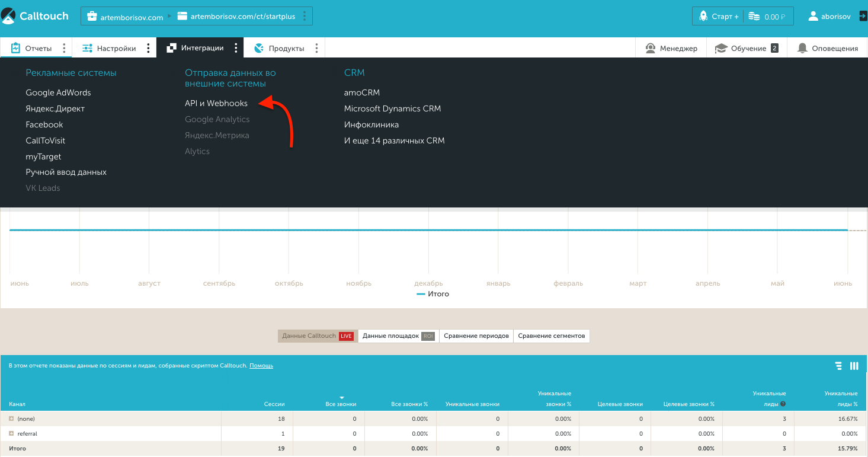Open the Google AdWords integration
The width and height of the screenshot is (868, 457).
point(58,92)
